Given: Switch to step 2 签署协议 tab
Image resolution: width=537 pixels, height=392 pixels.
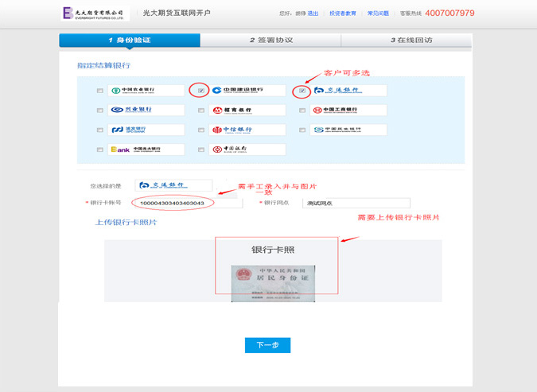Looking at the screenshot, I should pos(271,40).
